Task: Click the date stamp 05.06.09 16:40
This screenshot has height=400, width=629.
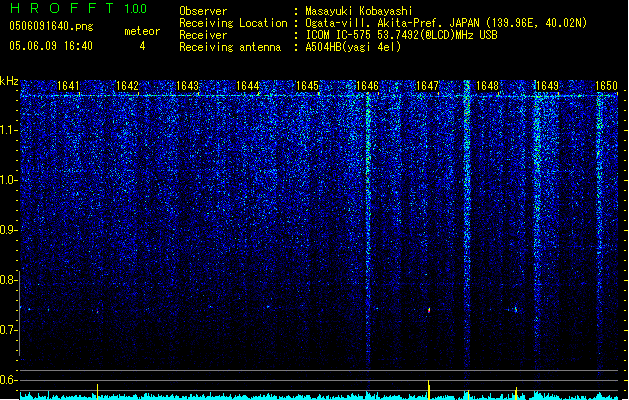Action: pyautogui.click(x=51, y=46)
